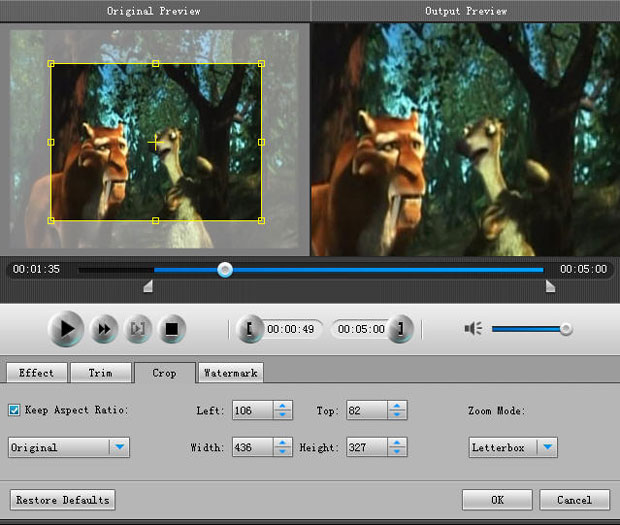
Task: Click the Cancel button
Action: tap(575, 500)
